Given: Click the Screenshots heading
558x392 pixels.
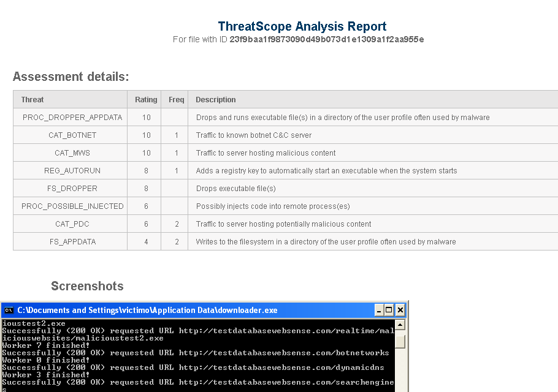Looking at the screenshot, I should [x=87, y=286].
